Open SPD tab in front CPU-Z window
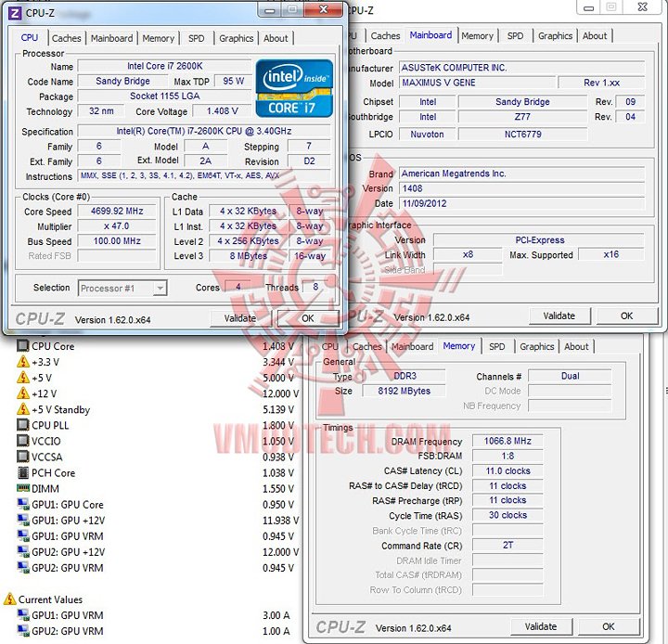Screen dimensions: 668x644 coord(197,38)
